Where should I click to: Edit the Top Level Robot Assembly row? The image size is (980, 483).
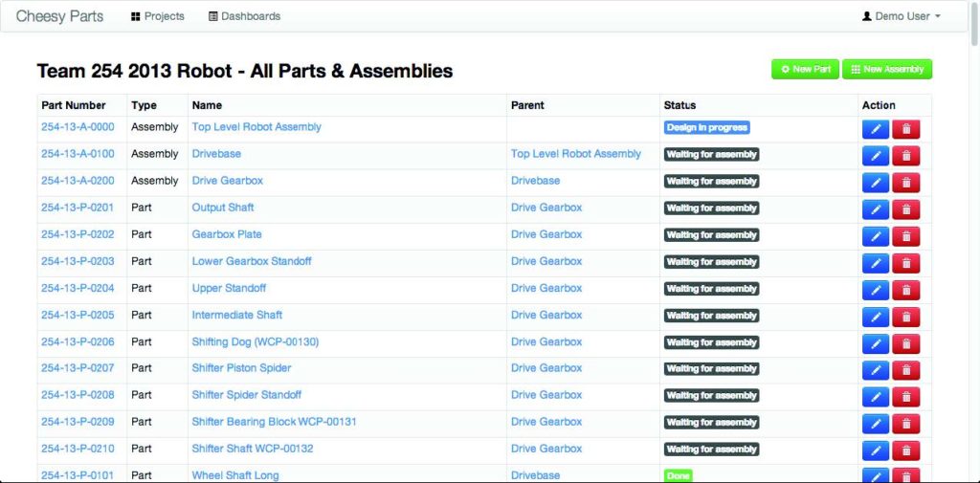point(875,128)
